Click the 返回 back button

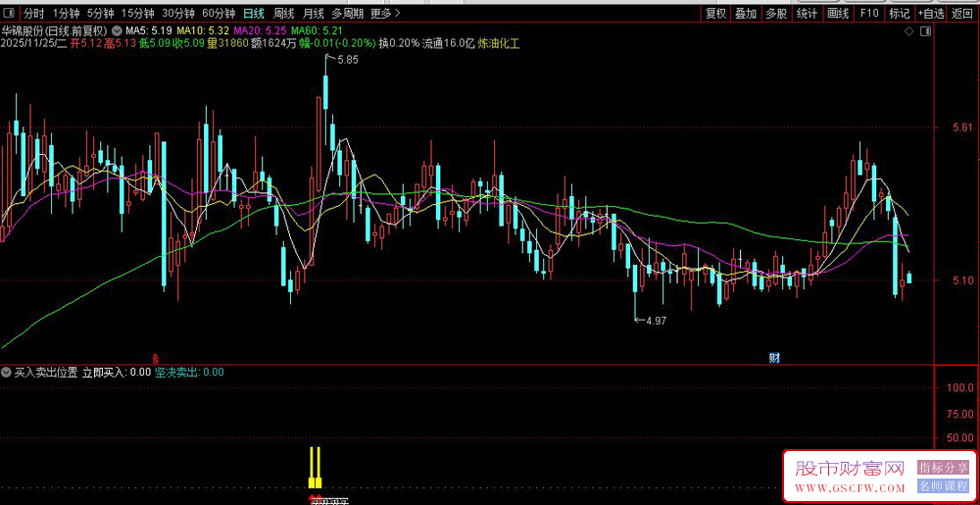point(963,13)
